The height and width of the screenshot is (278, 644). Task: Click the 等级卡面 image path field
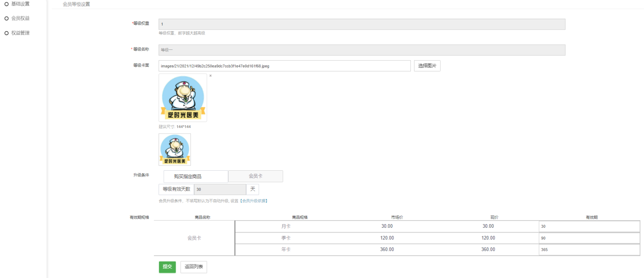click(284, 66)
